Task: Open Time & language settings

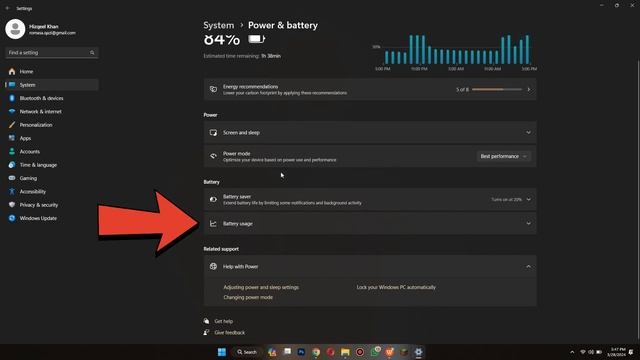Action: 38,165
